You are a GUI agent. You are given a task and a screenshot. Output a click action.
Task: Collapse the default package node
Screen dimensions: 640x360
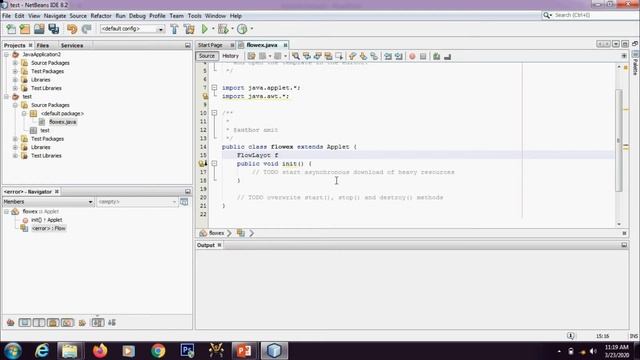(x=24, y=113)
